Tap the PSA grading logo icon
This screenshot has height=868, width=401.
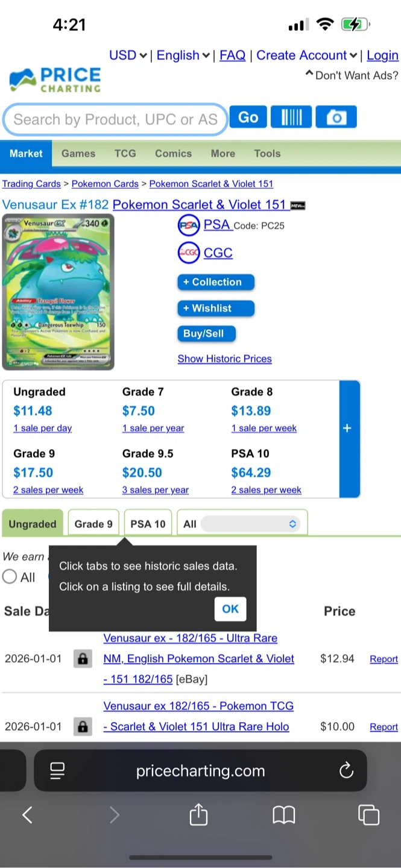[x=189, y=225]
